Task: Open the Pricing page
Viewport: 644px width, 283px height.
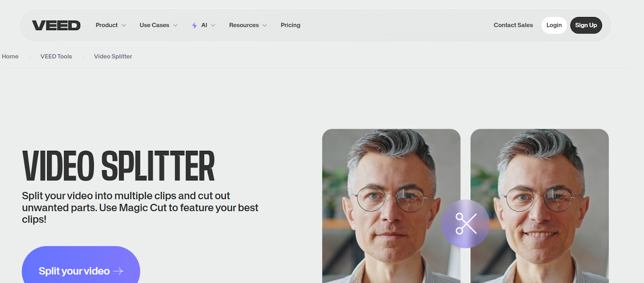Action: (291, 25)
